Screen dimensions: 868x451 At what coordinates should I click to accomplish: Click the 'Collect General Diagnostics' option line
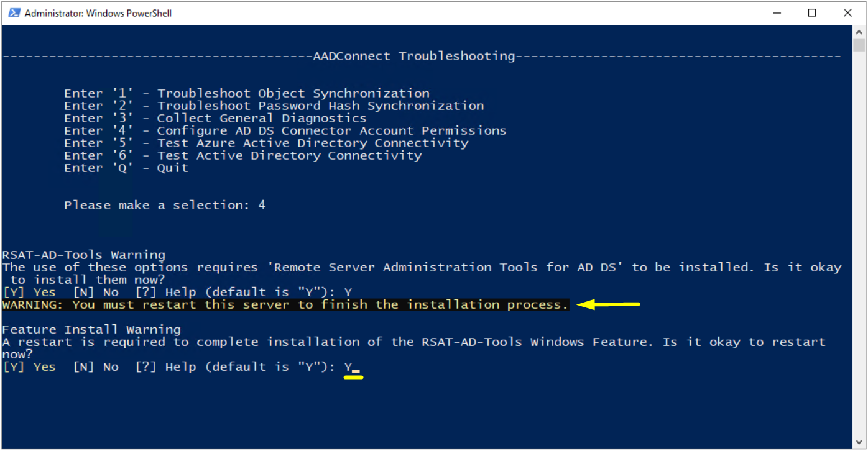tap(215, 119)
